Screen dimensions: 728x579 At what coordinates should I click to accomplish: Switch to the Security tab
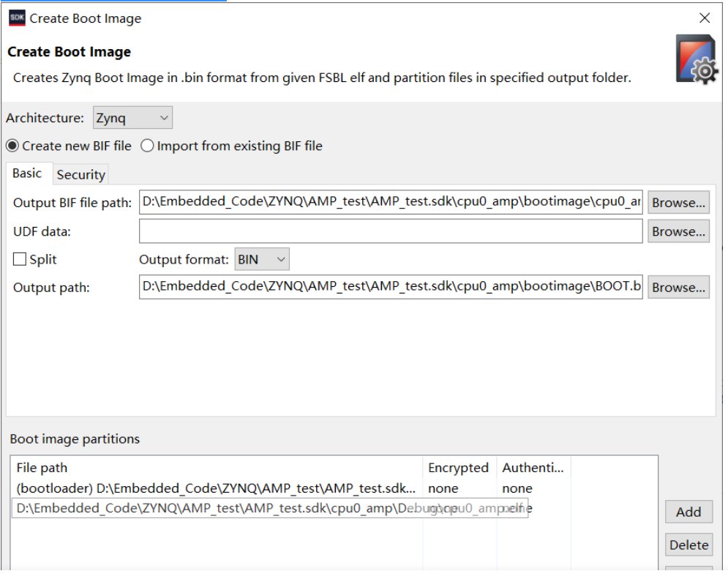pos(81,174)
